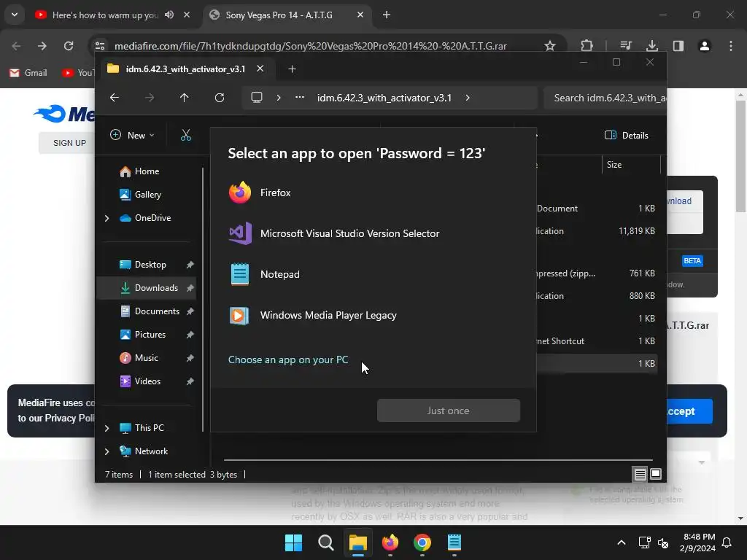Go up one folder level

coord(185,98)
